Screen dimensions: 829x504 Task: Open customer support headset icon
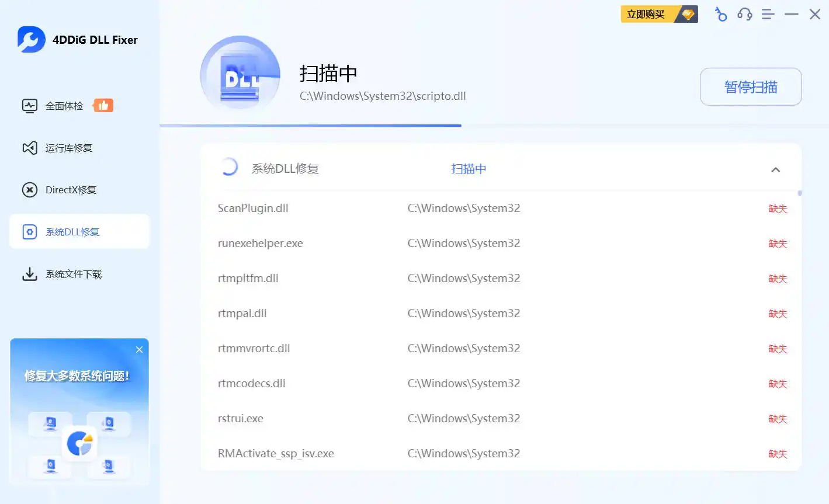point(745,14)
